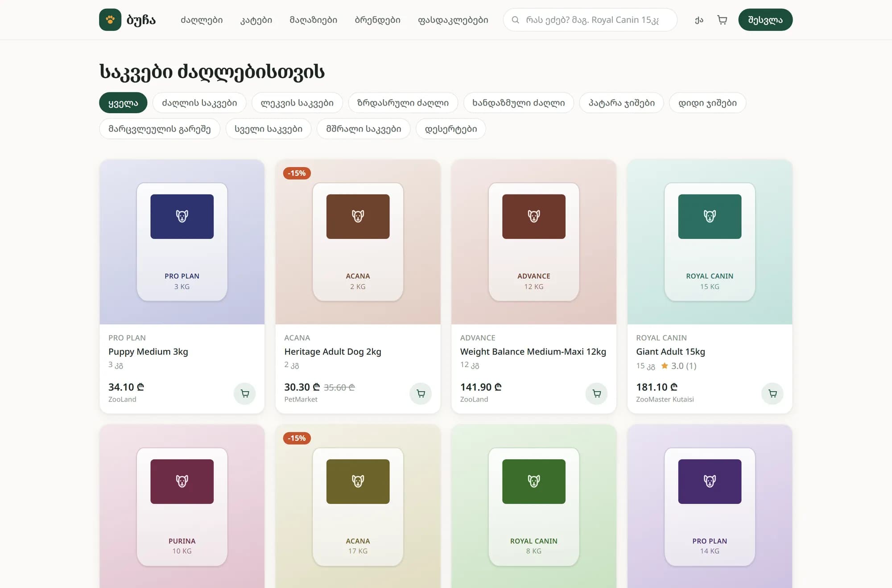
Task: Click star rating on Giant Adult 15kg
Action: [678, 366]
